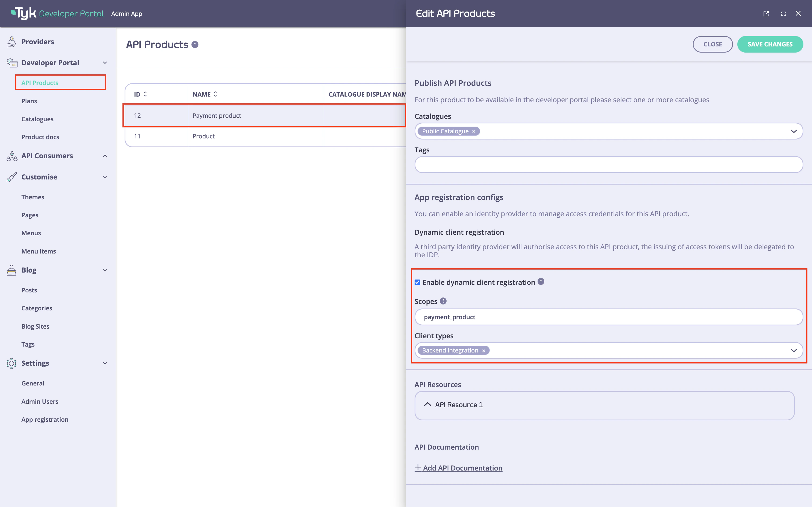Click the Providers sidebar icon
The image size is (812, 507).
(11, 41)
